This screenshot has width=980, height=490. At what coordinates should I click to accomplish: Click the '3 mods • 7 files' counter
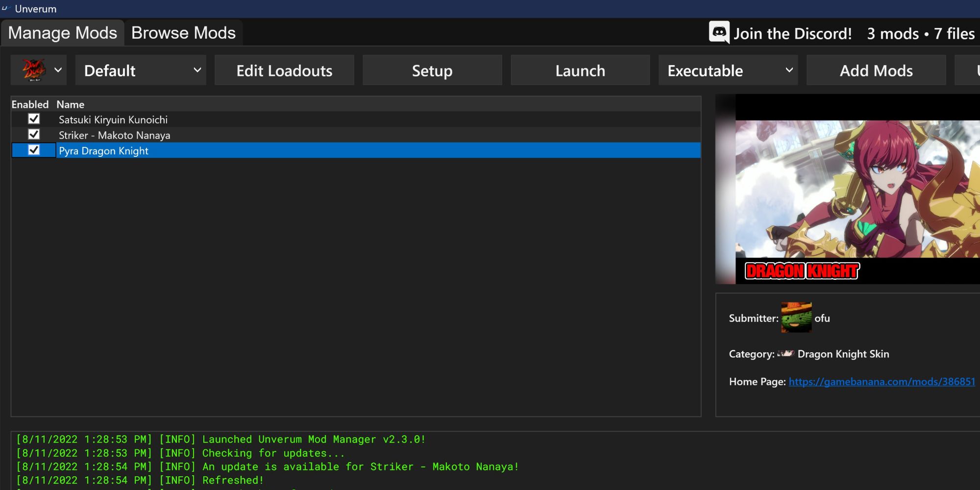click(x=921, y=33)
